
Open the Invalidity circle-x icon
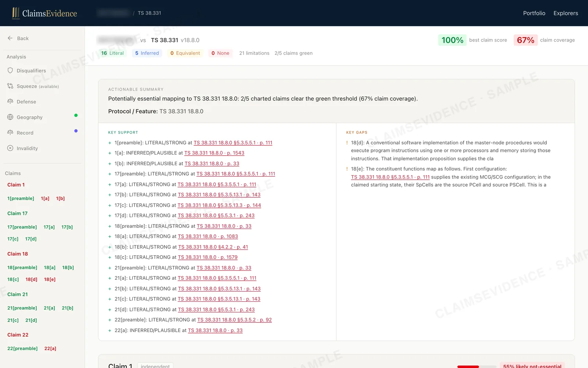[x=10, y=148]
